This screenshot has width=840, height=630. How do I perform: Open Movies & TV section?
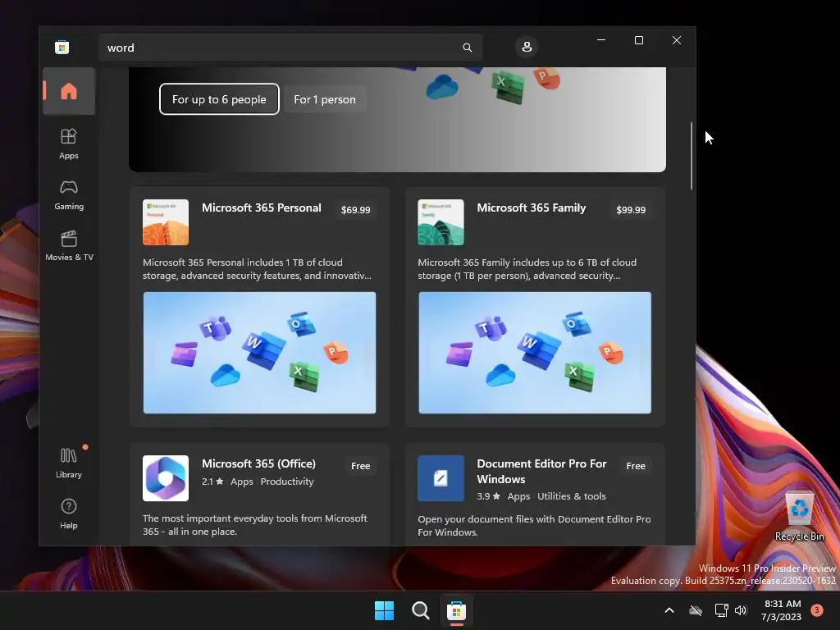(69, 245)
